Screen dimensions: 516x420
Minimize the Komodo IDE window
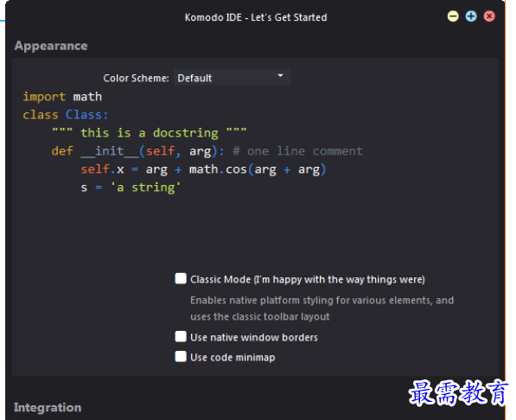click(x=453, y=16)
